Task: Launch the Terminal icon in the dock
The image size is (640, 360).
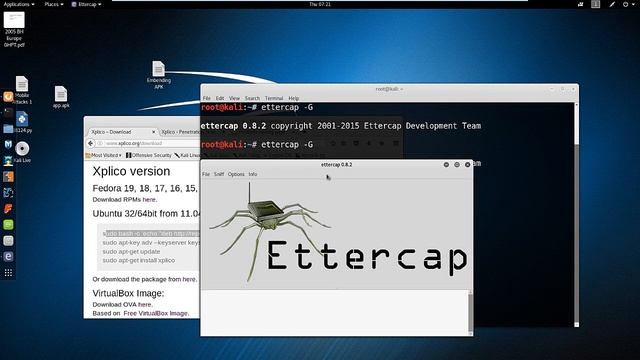Action: tap(8, 112)
